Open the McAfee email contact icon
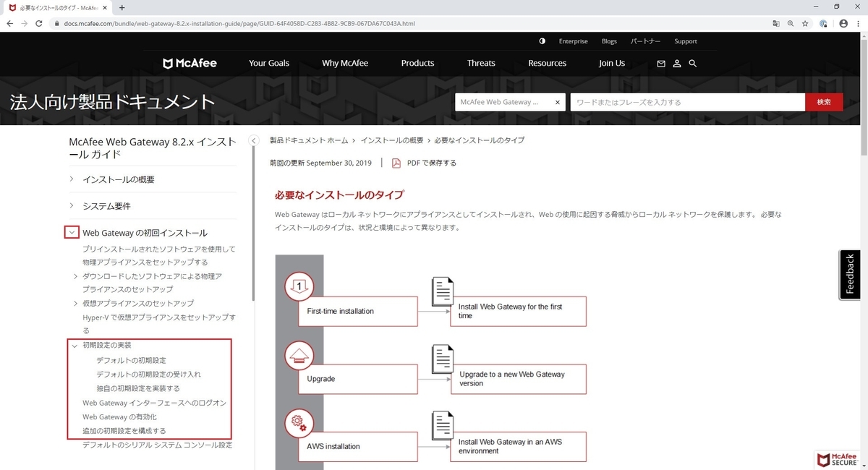 click(661, 64)
